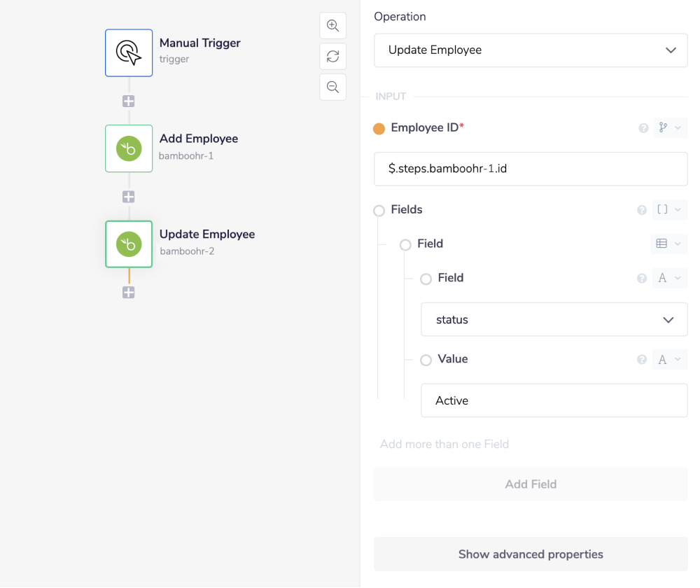Click the plus icon below Update Employee node
Viewport: 700px width, 588px height.
pos(129,293)
